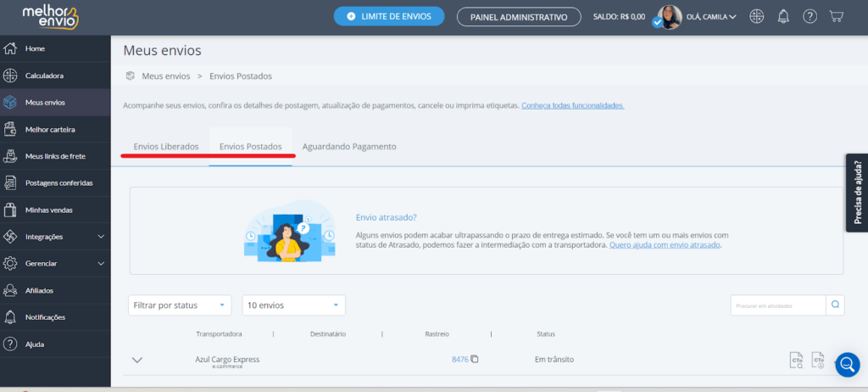Select Meus envios in the sidebar

(x=55, y=103)
